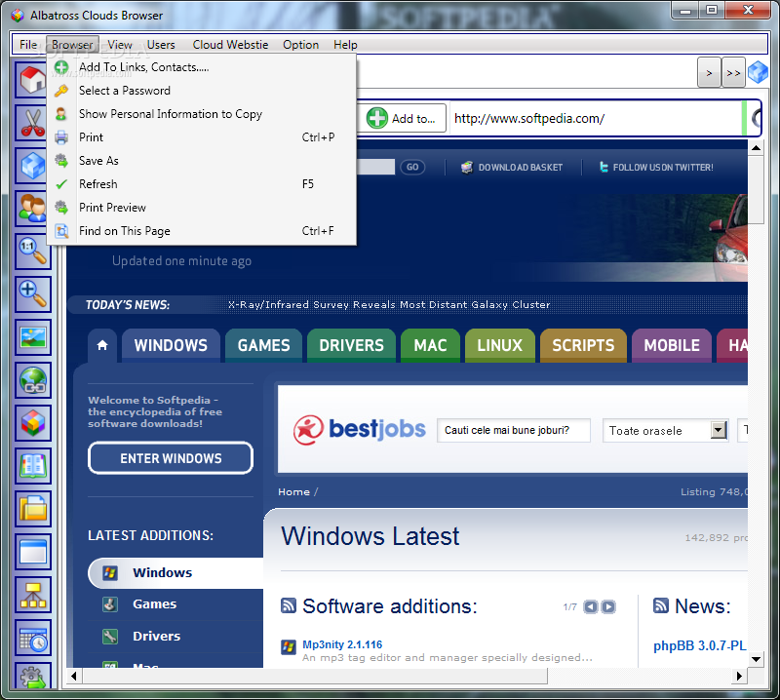Click the yellow folders sidebar icon
This screenshot has height=700, width=780.
click(33, 509)
